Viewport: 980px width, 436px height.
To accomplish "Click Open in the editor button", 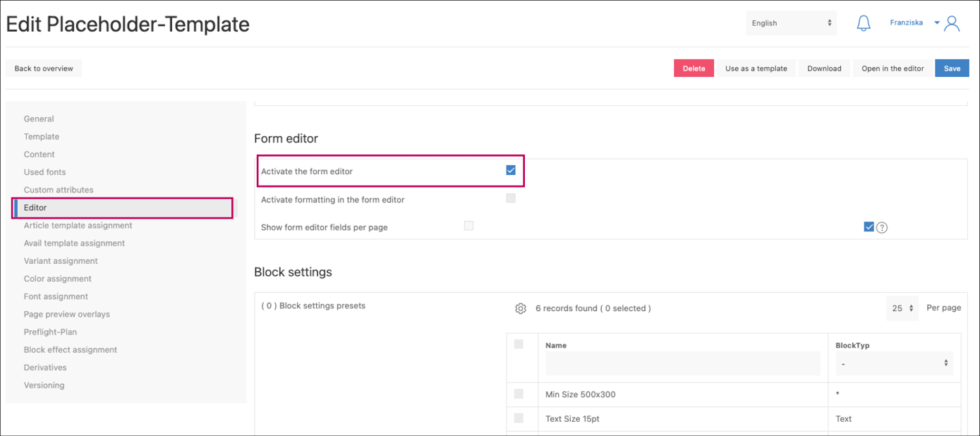I will (x=893, y=68).
